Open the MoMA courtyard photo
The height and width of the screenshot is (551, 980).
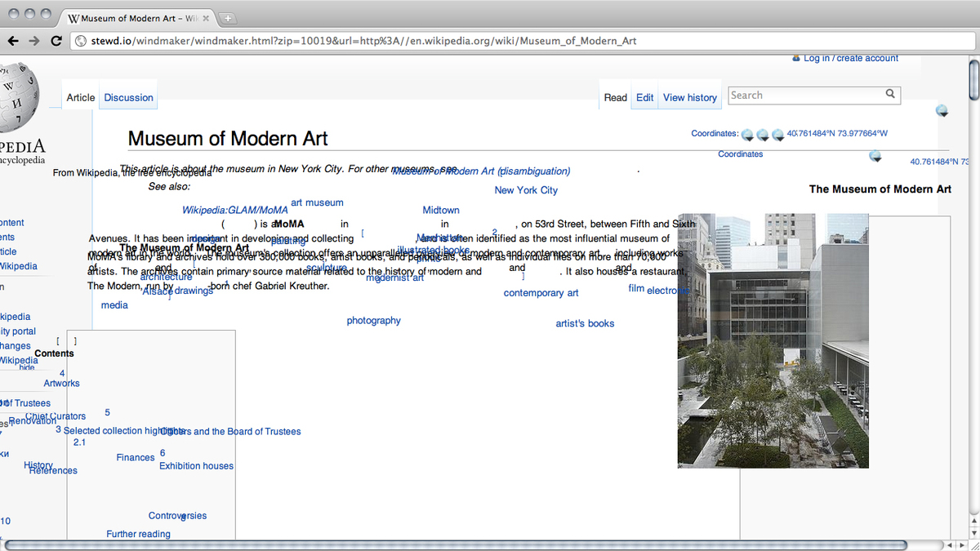[773, 341]
